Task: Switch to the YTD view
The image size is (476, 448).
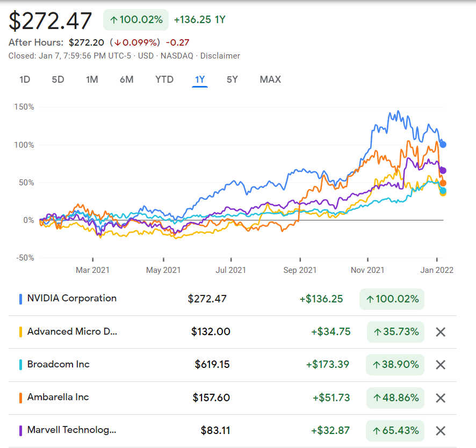Action: 164,80
